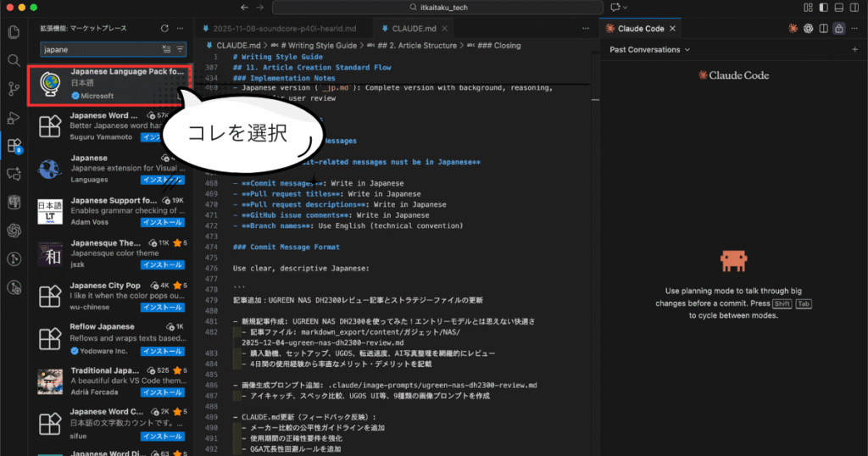Install the Traditional Japanese theme by Adrià Forcada
Image resolution: width=868 pixels, height=456 pixels.
click(162, 392)
